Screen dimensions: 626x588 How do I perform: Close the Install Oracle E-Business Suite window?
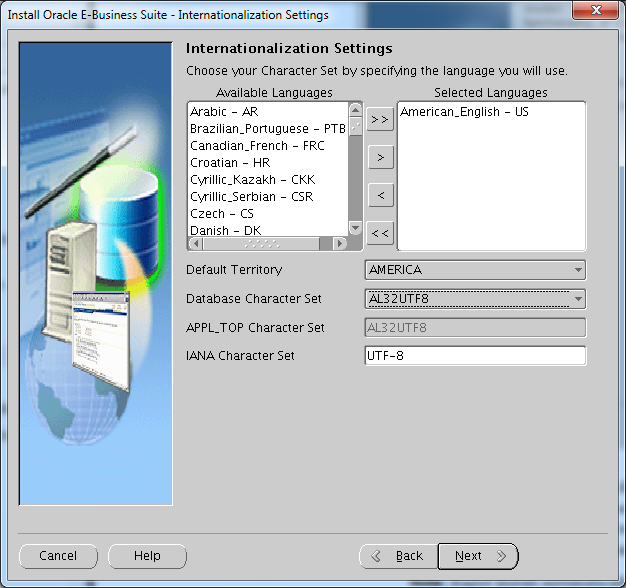[x=595, y=10]
